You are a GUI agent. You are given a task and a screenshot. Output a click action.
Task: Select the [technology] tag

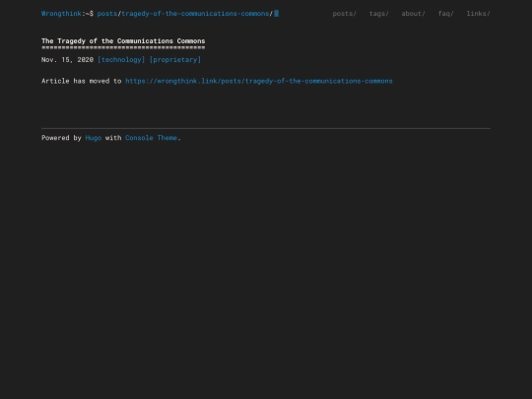coord(121,60)
